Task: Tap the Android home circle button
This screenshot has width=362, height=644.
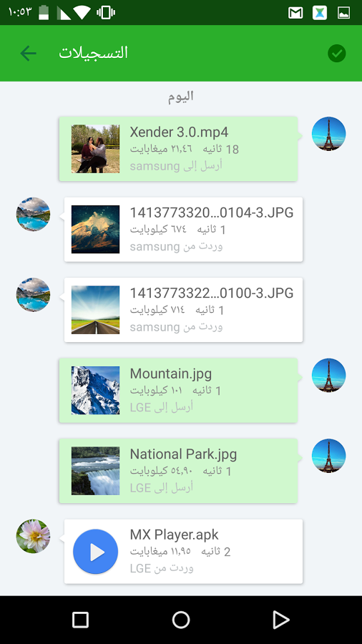Action: (181, 620)
